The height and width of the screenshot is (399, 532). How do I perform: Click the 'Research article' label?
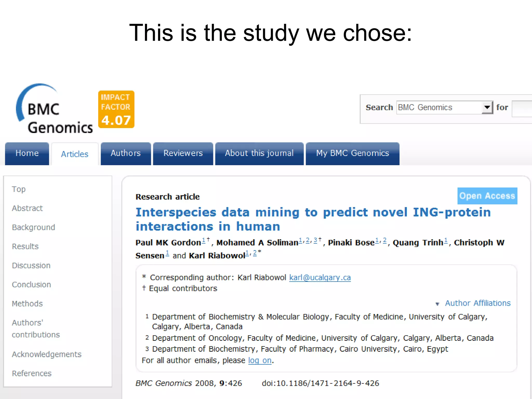pyautogui.click(x=168, y=197)
